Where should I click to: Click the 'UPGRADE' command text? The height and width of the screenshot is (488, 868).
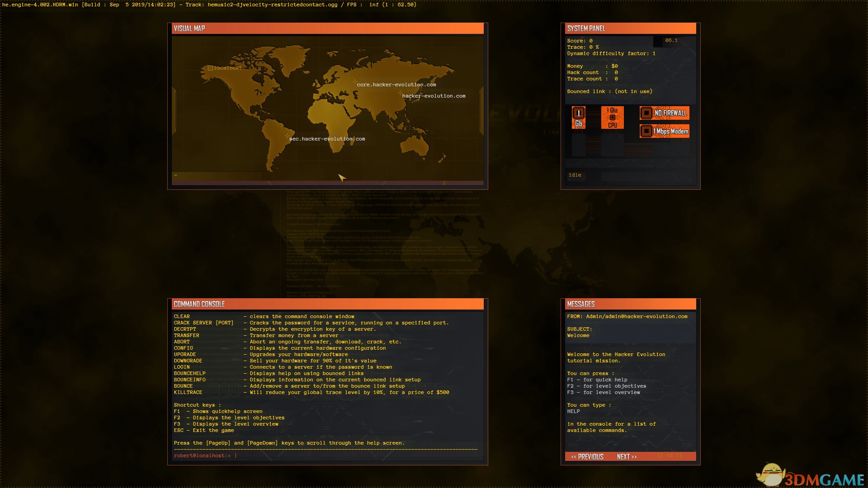tap(185, 355)
